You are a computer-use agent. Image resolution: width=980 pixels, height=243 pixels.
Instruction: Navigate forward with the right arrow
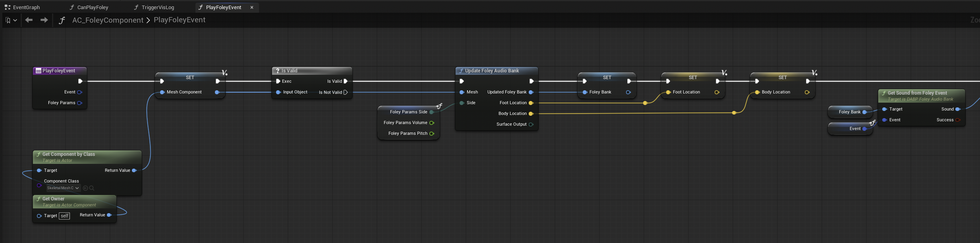[x=44, y=20]
